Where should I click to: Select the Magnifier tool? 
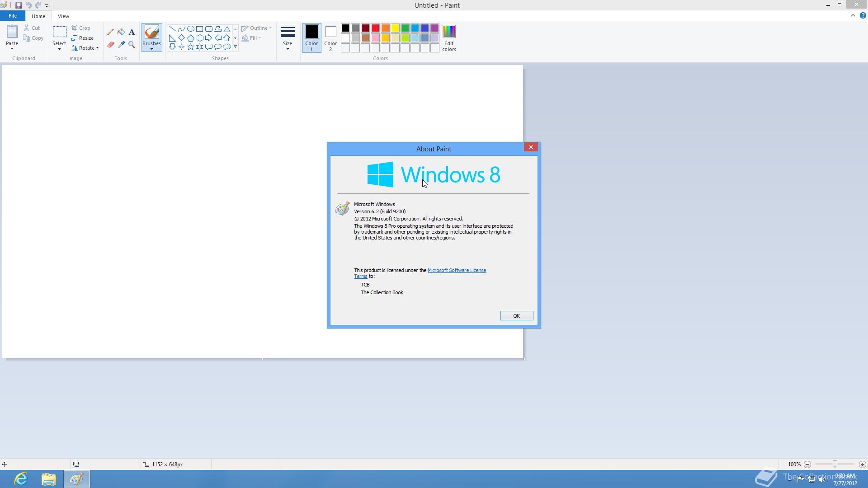coord(132,45)
